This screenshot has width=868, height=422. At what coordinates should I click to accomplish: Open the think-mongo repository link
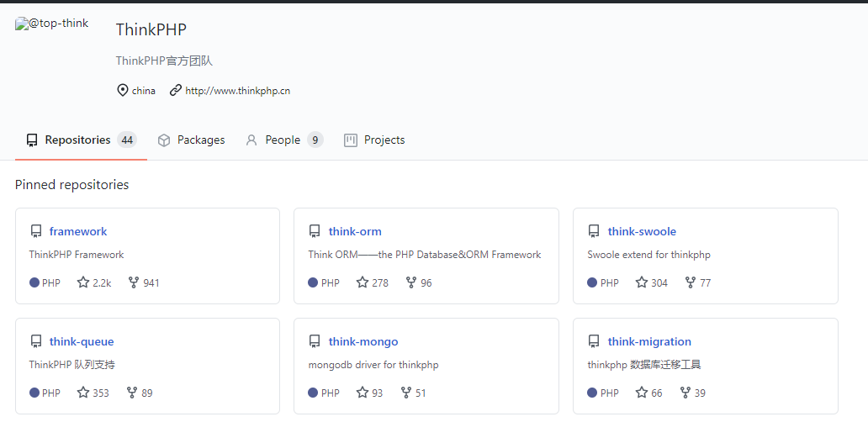(363, 341)
